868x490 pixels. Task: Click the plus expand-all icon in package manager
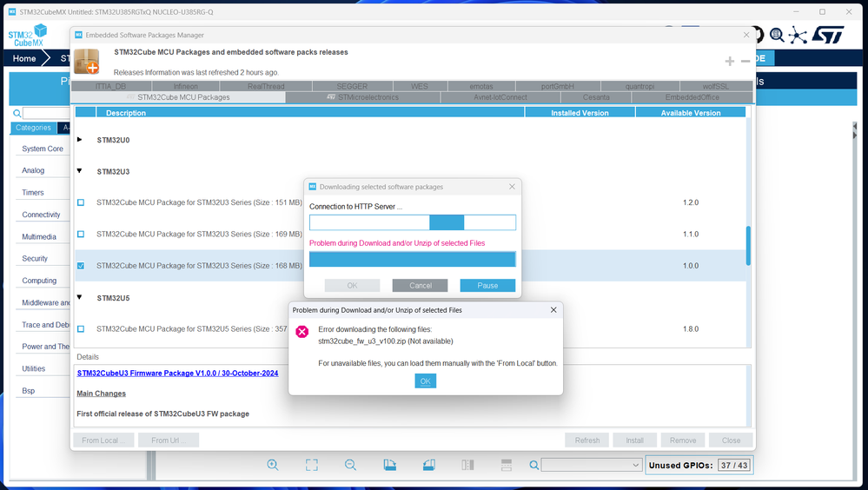pyautogui.click(x=730, y=61)
